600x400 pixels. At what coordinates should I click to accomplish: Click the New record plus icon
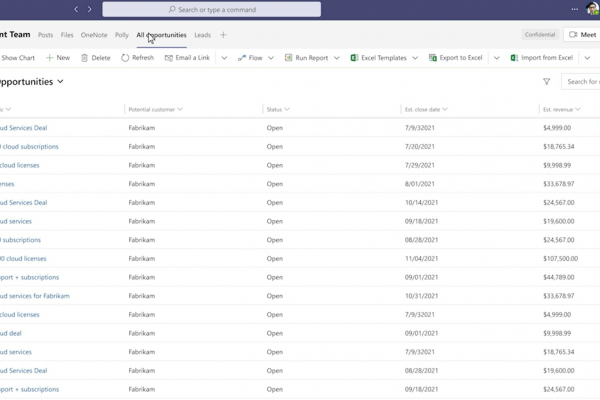click(x=49, y=58)
